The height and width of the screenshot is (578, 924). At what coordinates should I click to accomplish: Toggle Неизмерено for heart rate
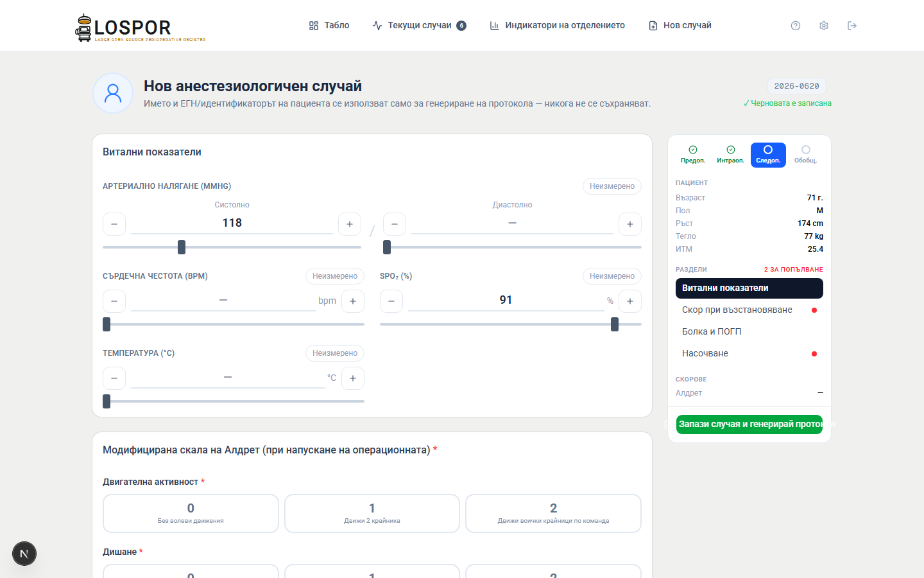click(x=335, y=276)
